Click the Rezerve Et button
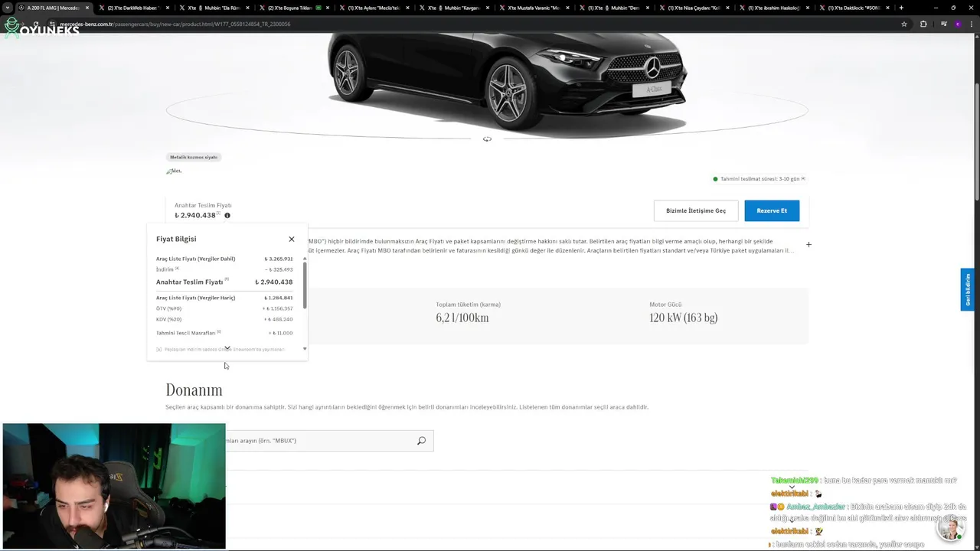980x551 pixels. [772, 210]
